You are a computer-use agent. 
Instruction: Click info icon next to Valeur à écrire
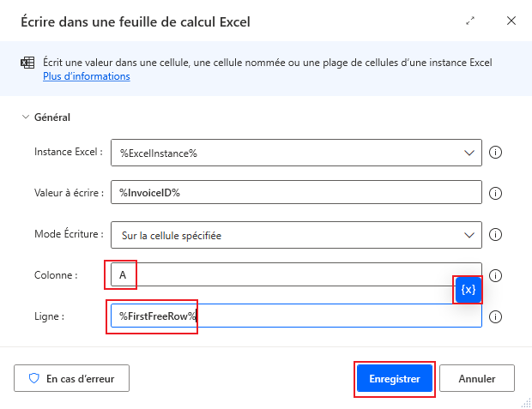tap(495, 193)
